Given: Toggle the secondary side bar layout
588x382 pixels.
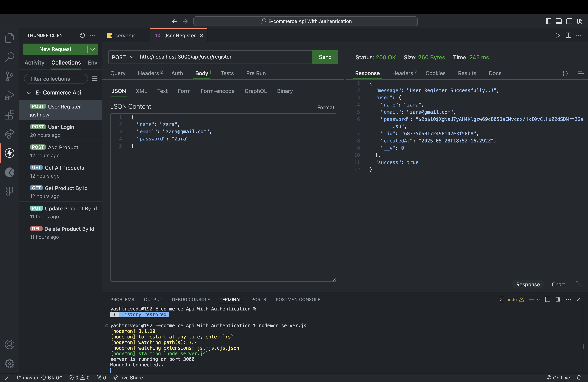Looking at the screenshot, I should point(569,21).
